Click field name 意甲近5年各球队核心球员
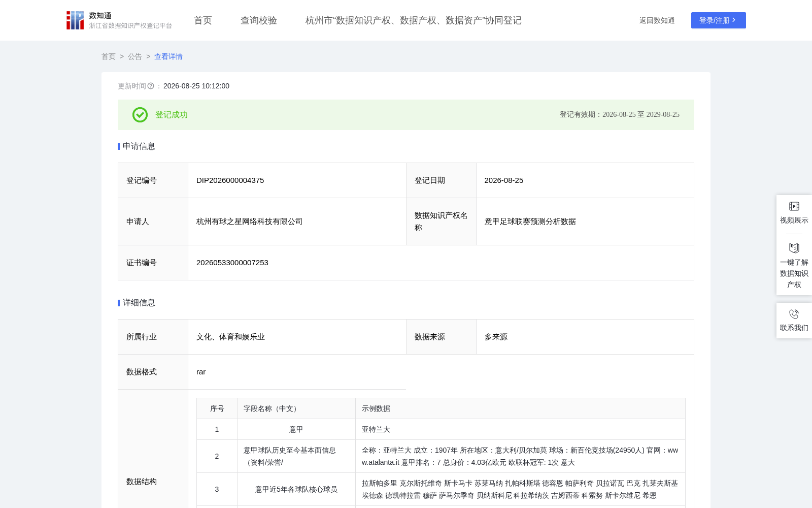This screenshot has width=812, height=508. 296,489
